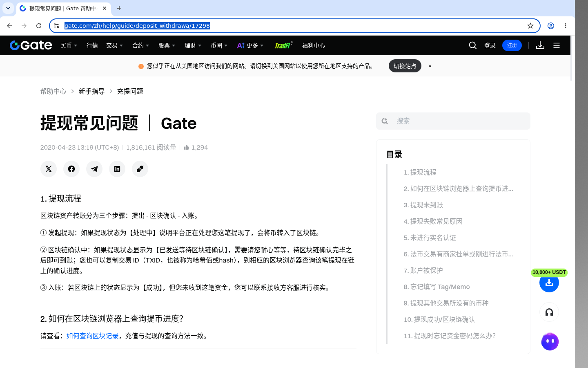Viewport: 588px width, 368px height.
Task: Open the site search magnifier icon
Action: tap(473, 45)
